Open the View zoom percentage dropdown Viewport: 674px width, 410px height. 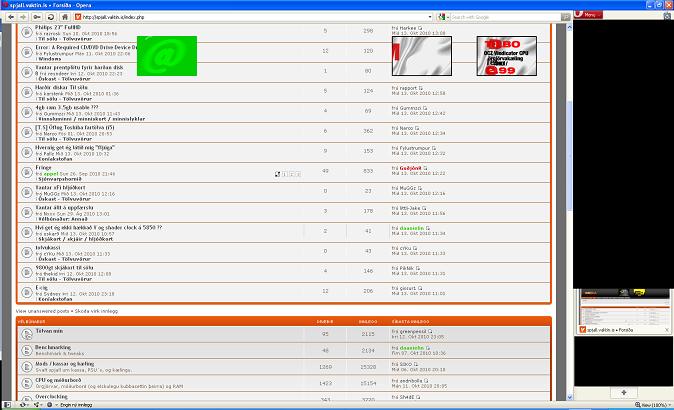pyautogui.click(x=645, y=405)
